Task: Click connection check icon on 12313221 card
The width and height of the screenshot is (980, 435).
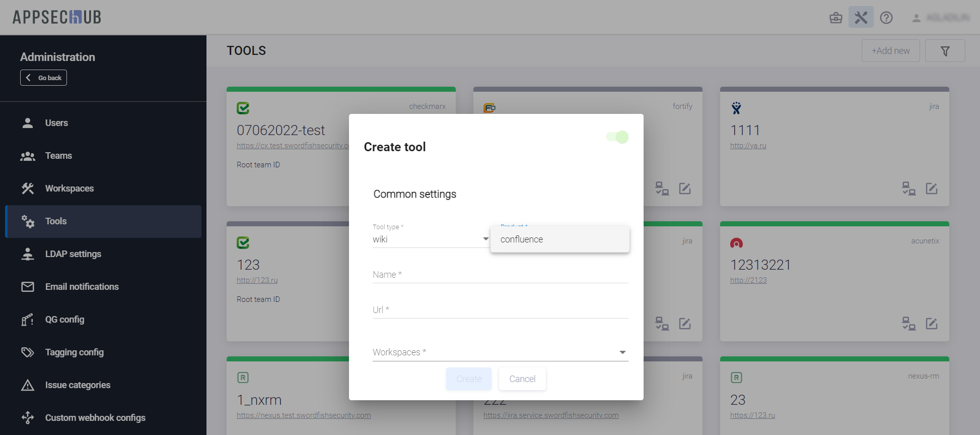Action: 908,323
